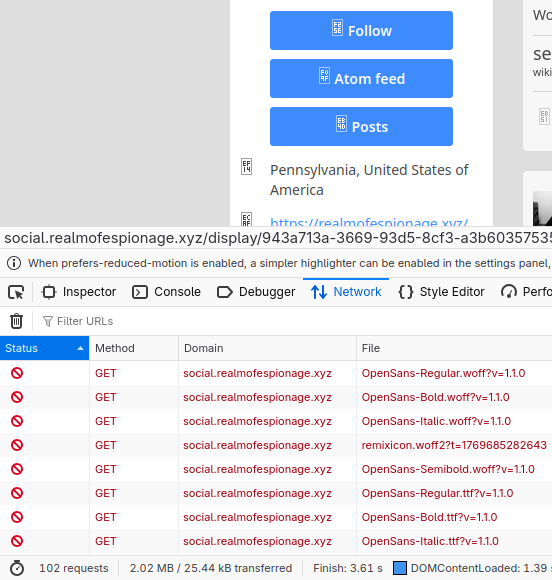Open the Debugger tab
Viewport: 552px width, 580px height.
click(256, 292)
